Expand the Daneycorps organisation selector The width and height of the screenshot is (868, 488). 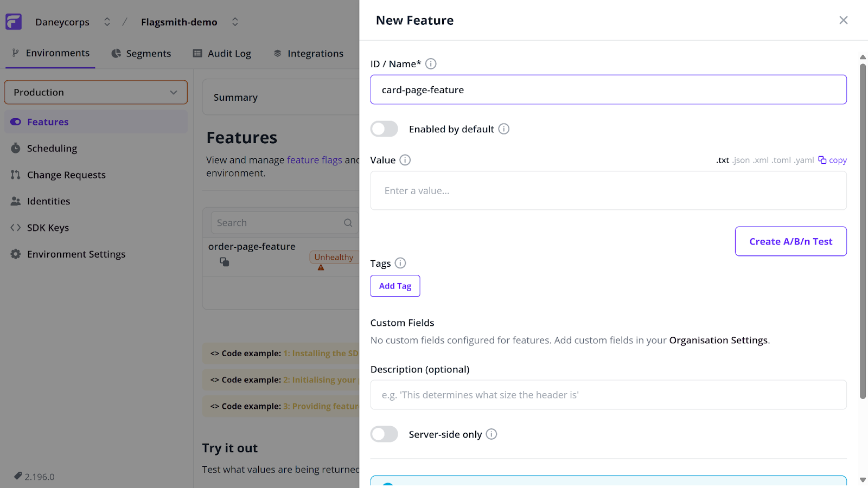click(107, 22)
